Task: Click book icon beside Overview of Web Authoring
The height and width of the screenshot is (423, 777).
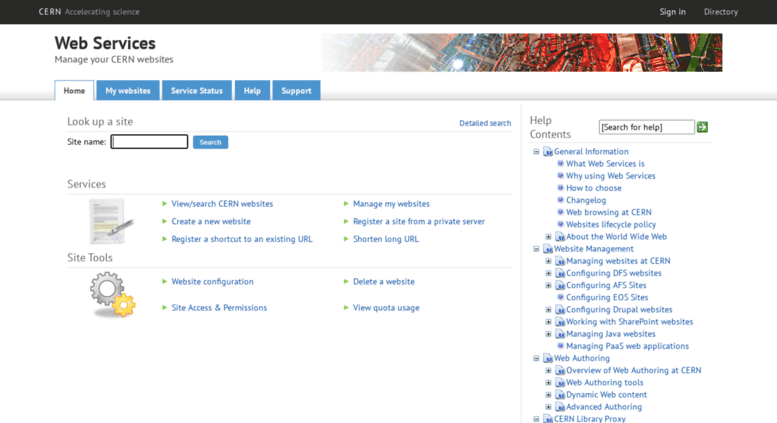Action: 560,370
